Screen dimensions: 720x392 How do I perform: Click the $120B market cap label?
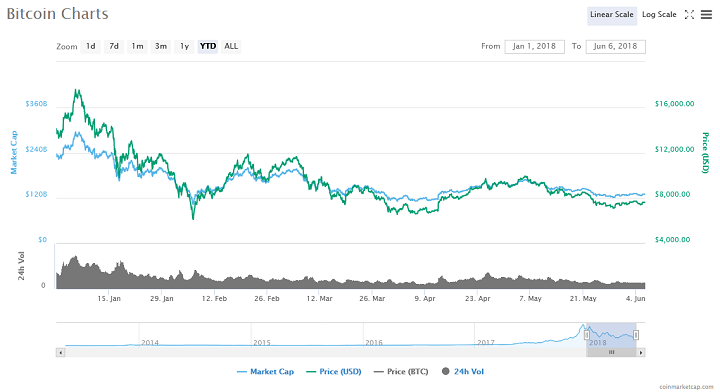tap(36, 194)
